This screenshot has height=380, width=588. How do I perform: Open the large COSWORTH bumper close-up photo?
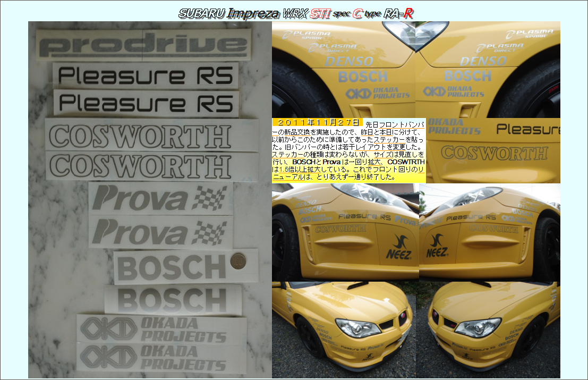493,151
